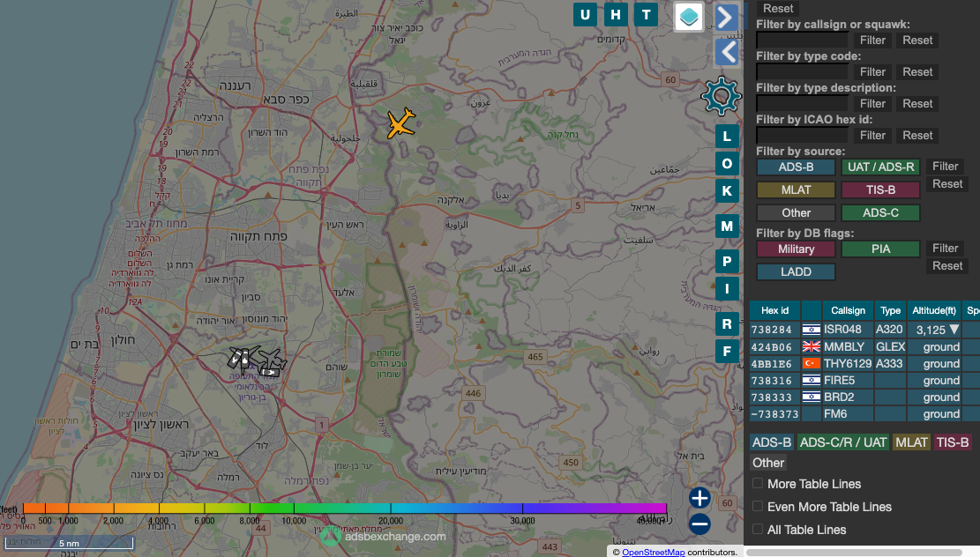Viewport: 980px width, 557px height.
Task: Open the OpenStreetMap attribution link
Action: point(653,552)
